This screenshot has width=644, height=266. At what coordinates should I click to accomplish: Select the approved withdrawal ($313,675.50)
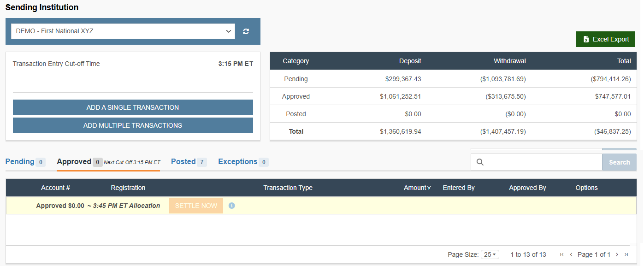506,96
